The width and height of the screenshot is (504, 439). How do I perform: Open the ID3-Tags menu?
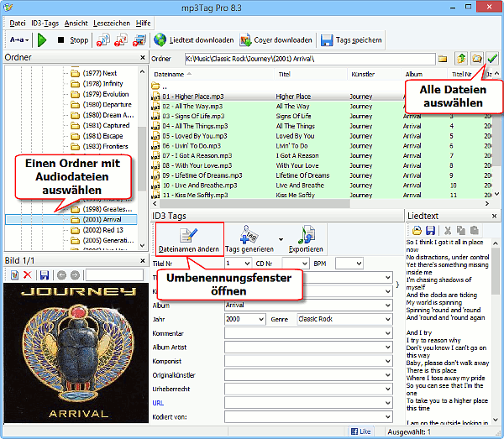coord(45,24)
